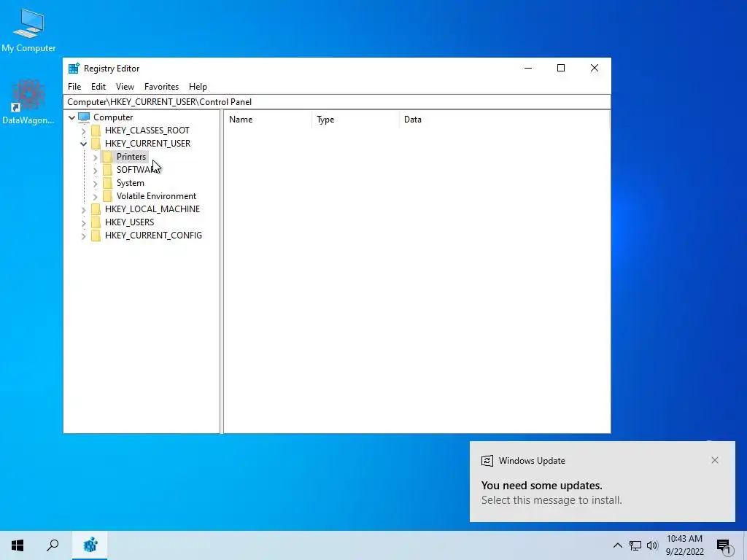Click the HKEY_CURRENT_USER folder icon

[x=96, y=144]
